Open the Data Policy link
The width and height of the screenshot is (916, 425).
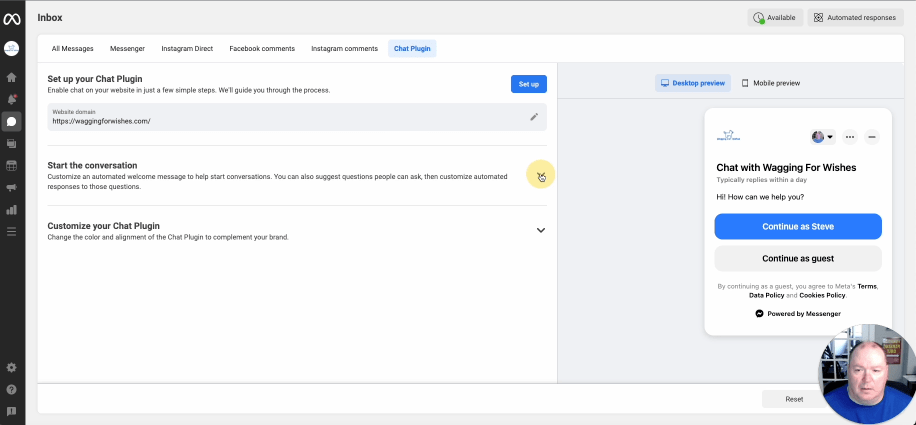(766, 295)
